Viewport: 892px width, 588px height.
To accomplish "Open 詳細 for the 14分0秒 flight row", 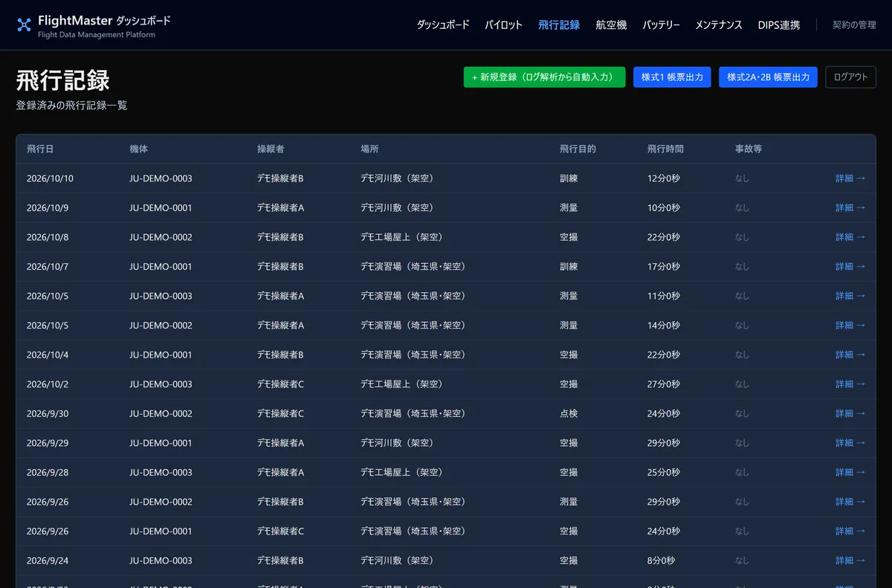I will pos(850,326).
